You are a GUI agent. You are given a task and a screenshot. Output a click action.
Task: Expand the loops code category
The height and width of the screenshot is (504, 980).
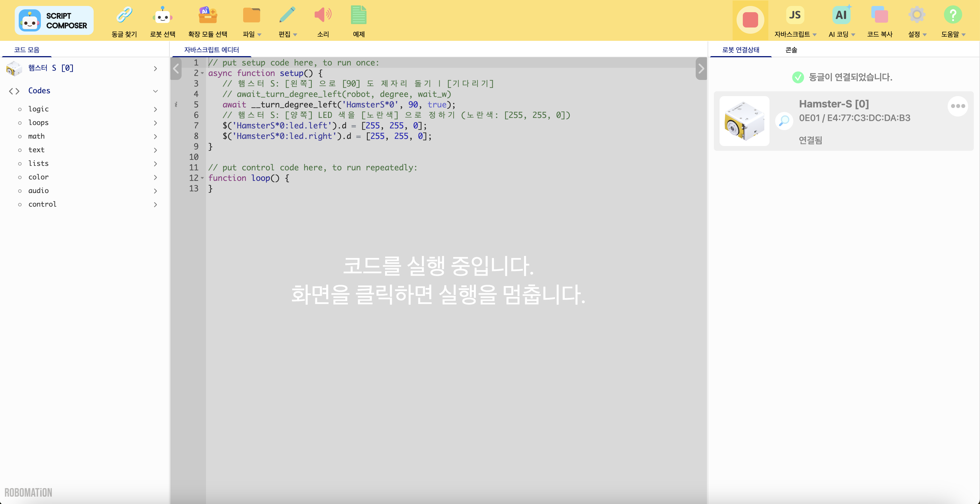coord(155,123)
